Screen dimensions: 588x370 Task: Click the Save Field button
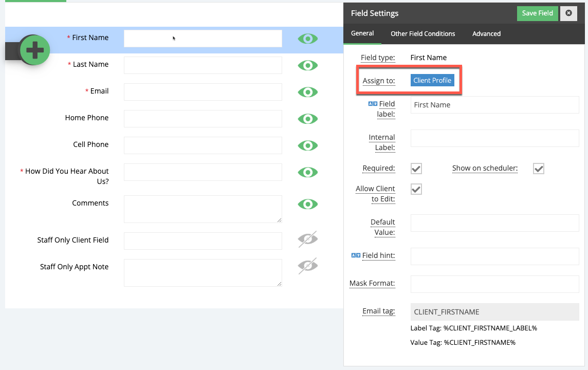pos(537,13)
